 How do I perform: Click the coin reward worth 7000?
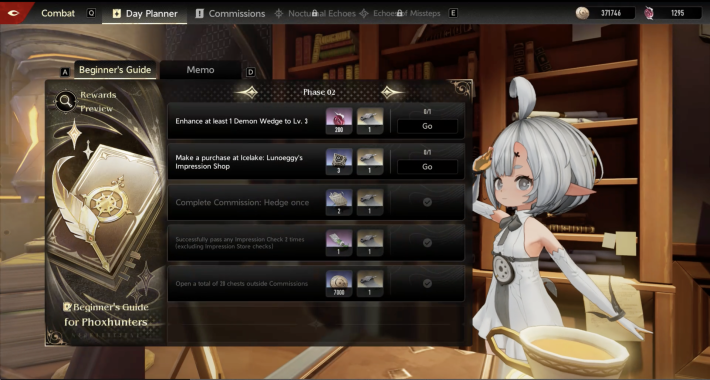(x=339, y=284)
